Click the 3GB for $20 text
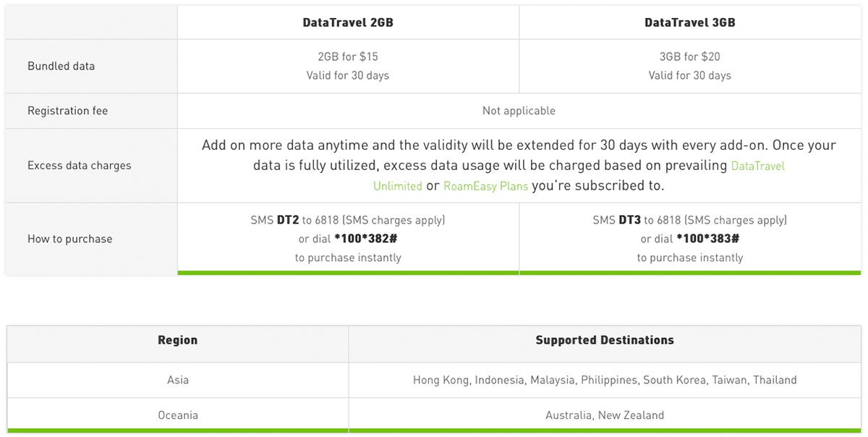The image size is (868, 437). tap(689, 56)
